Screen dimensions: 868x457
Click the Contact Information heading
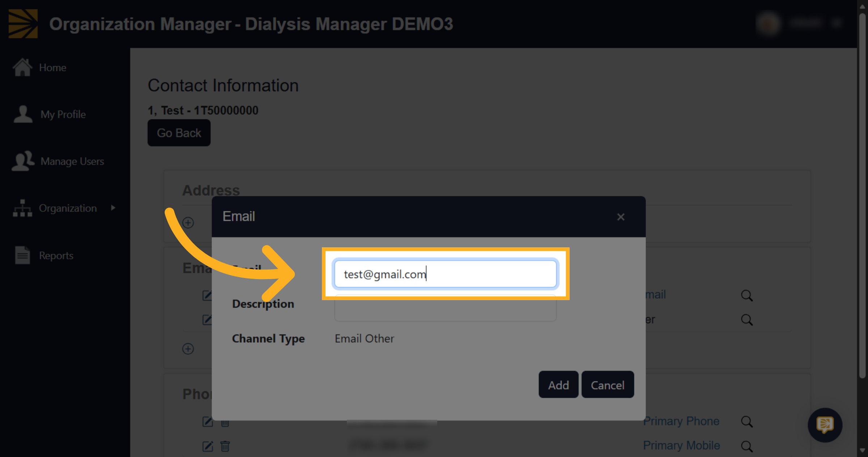(x=223, y=86)
